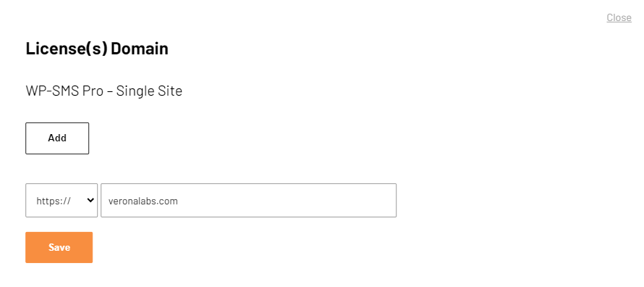Focus the veronalabs.com domain input field
Viewport: 644px width, 287px height.
[x=248, y=200]
